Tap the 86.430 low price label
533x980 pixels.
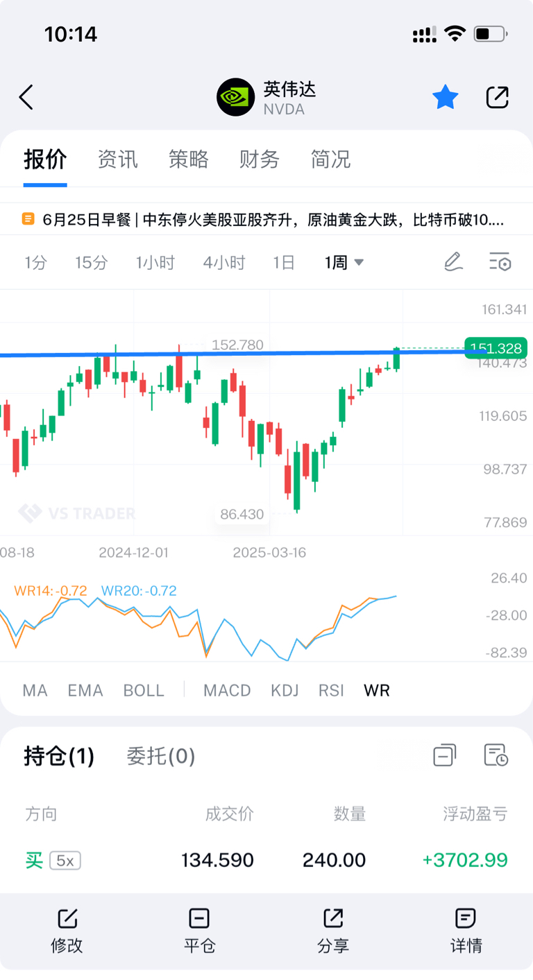point(242,514)
